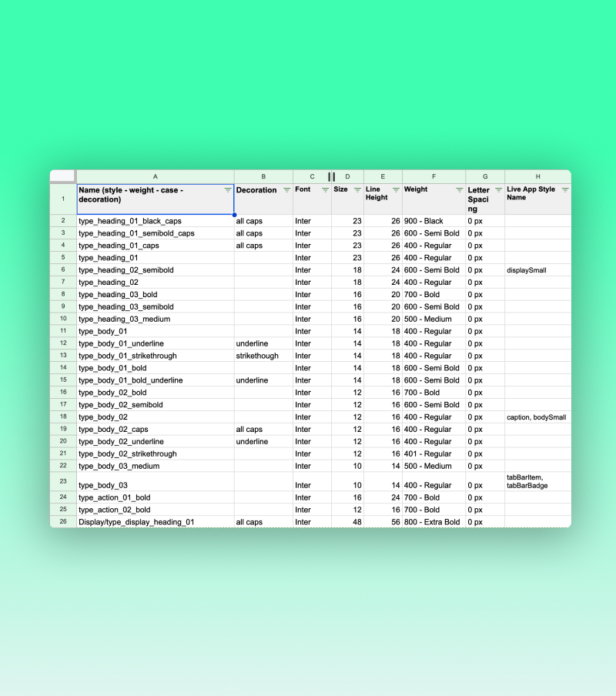Click cell type_body_02_caps
The image size is (616, 696).
click(156, 430)
